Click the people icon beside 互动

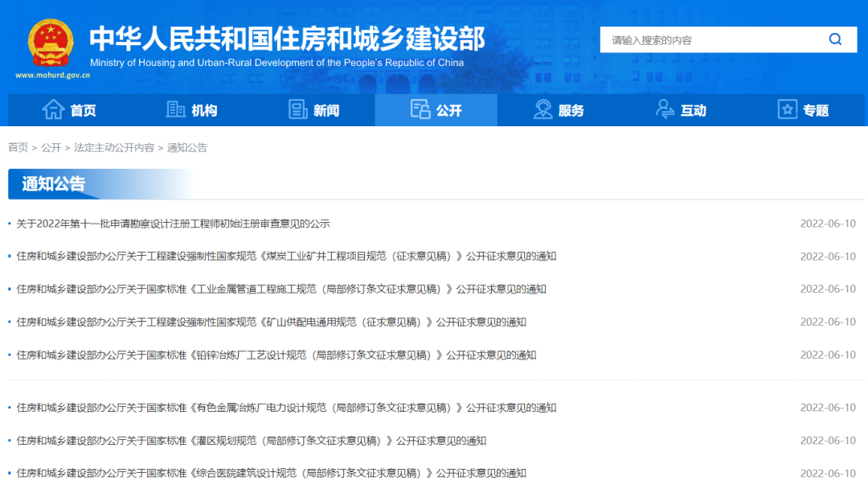664,109
